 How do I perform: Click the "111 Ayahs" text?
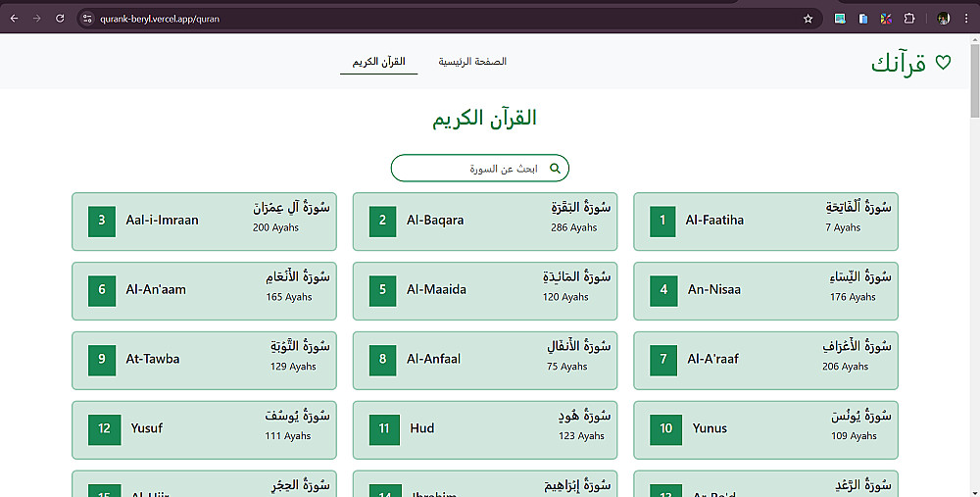[287, 436]
